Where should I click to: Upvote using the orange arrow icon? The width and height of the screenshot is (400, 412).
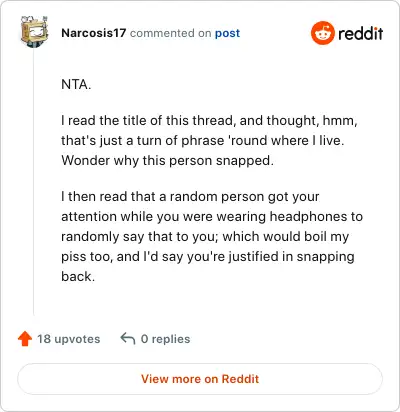click(25, 339)
